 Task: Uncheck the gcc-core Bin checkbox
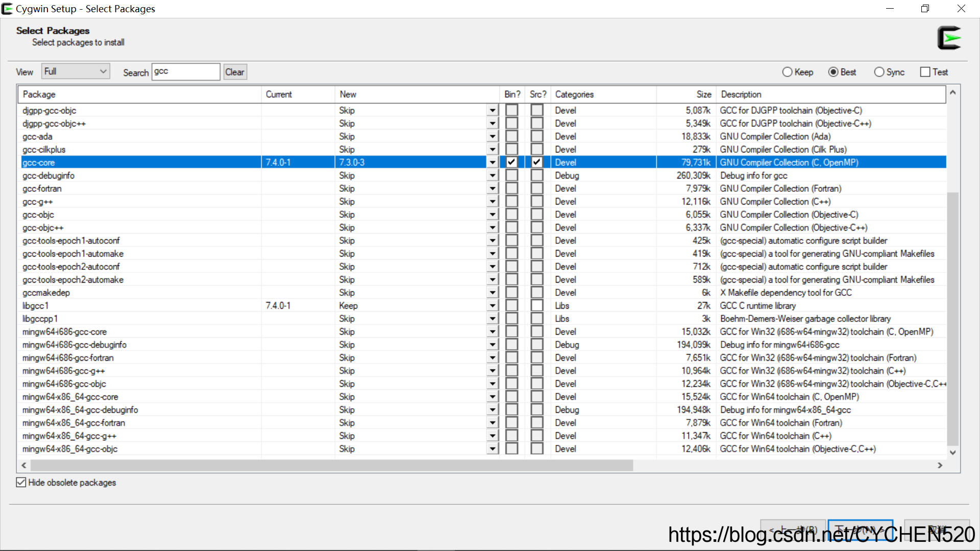click(x=511, y=162)
